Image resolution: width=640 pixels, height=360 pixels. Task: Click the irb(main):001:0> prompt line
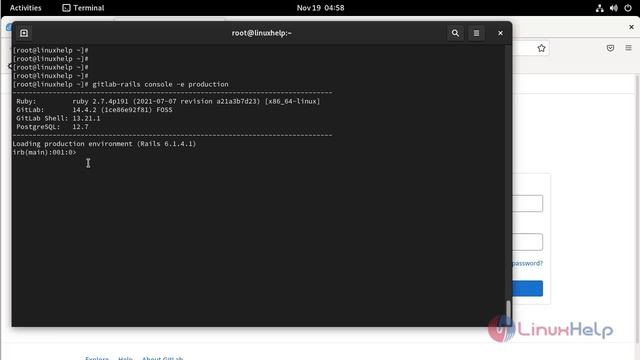44,152
